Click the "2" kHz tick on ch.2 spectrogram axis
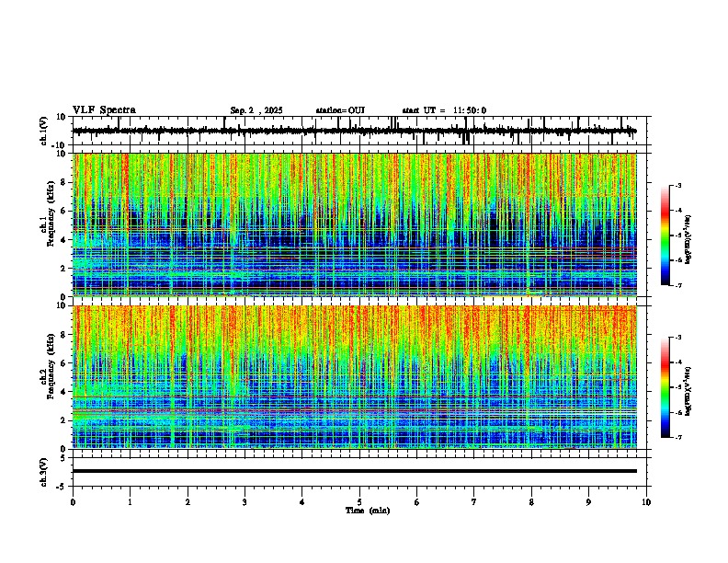 (x=64, y=420)
